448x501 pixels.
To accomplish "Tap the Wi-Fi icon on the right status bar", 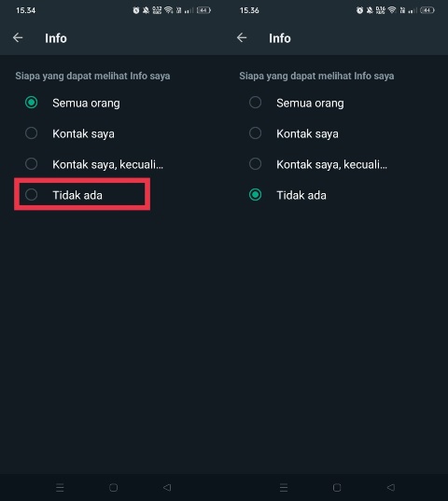I will [392, 10].
